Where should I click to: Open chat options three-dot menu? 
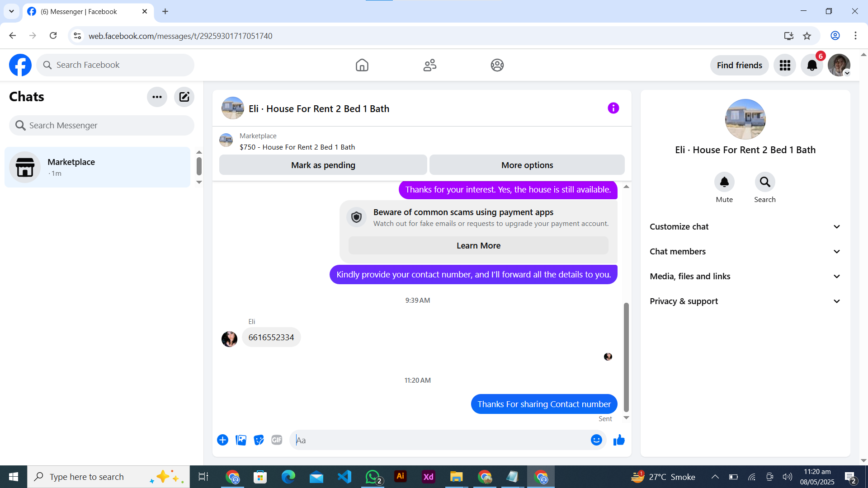(x=157, y=97)
